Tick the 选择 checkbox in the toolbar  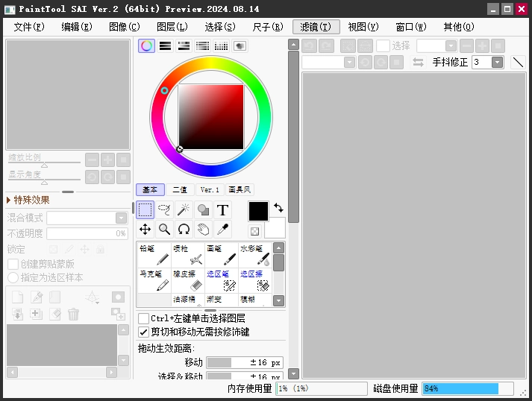[383, 45]
